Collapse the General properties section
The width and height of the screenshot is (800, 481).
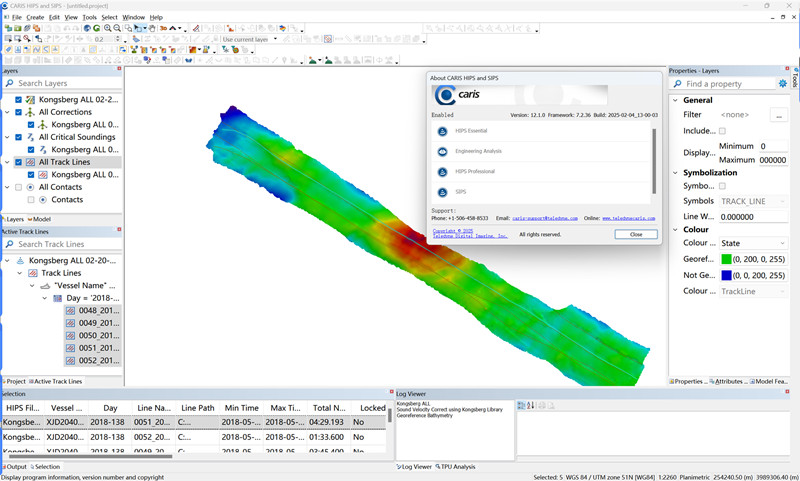pos(675,100)
